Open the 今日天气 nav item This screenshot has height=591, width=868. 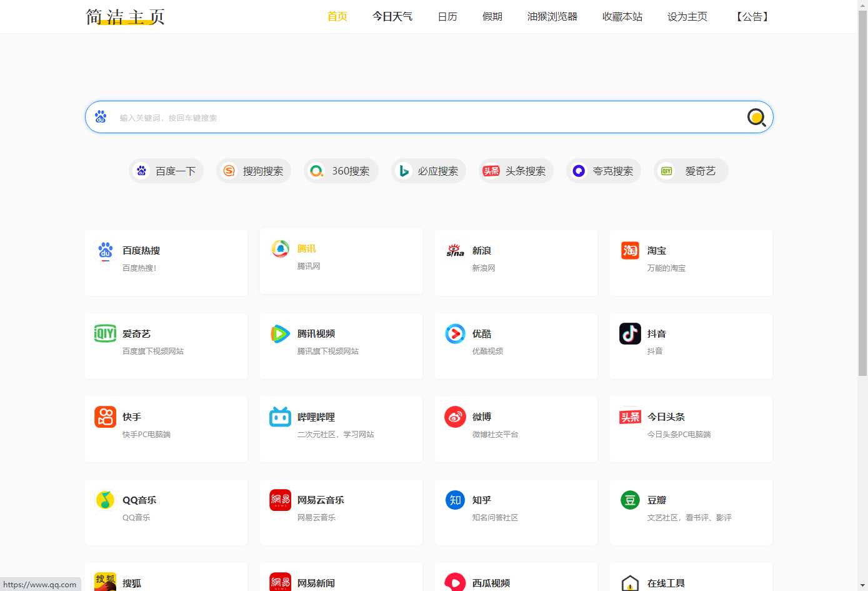[392, 16]
